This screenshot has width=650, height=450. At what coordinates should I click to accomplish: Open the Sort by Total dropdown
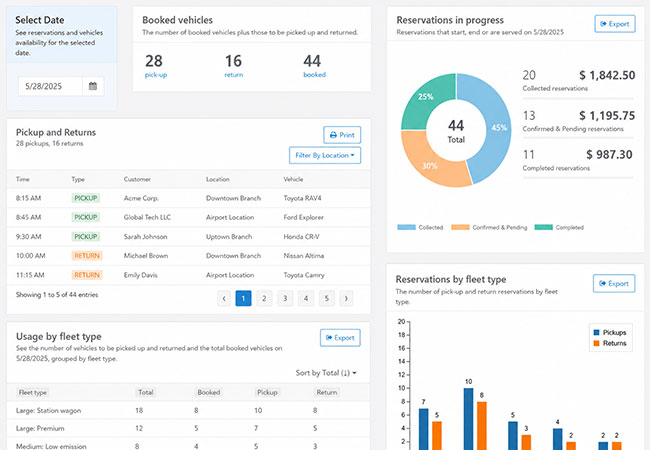click(326, 373)
